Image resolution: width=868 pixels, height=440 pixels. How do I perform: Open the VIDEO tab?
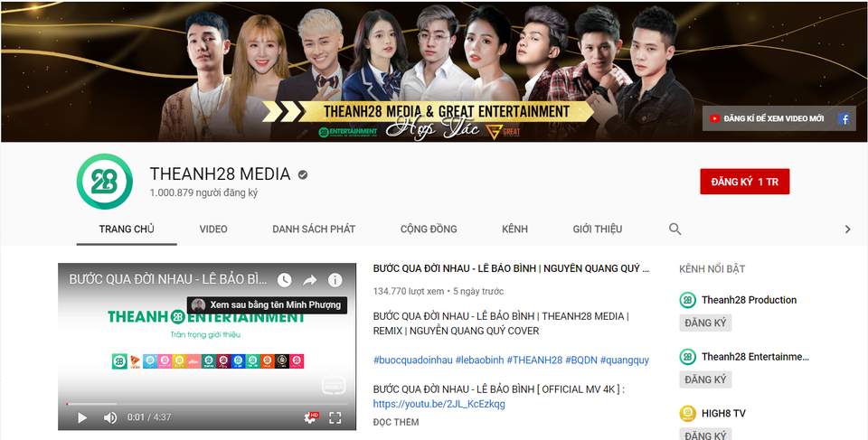(213, 229)
